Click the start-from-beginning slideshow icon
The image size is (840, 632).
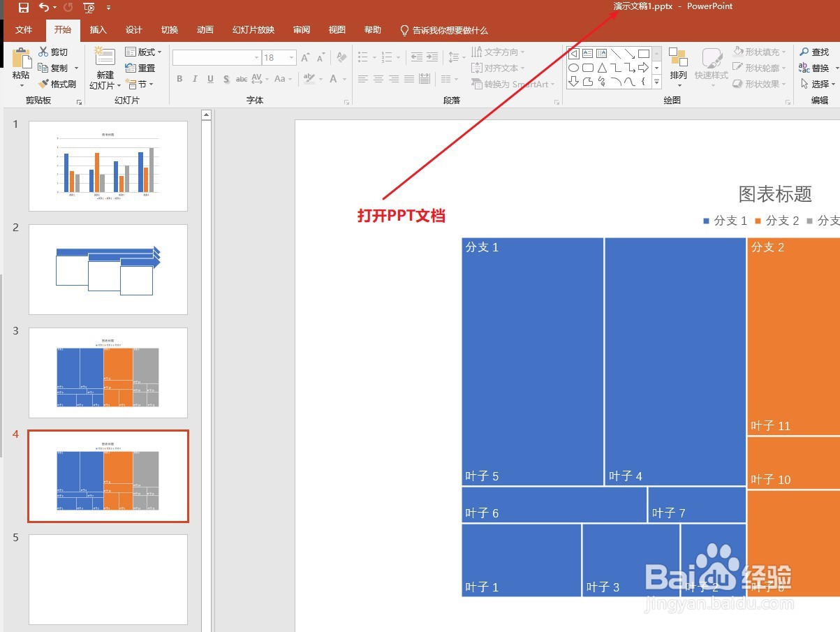[89, 8]
